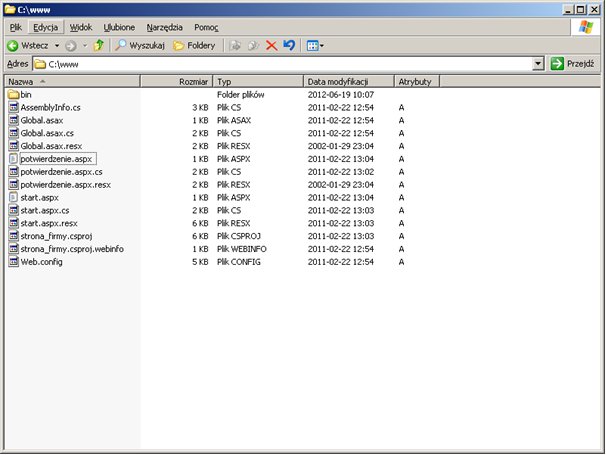Select the strona_firmy.csproj file icon
This screenshot has width=606, height=455.
click(14, 236)
